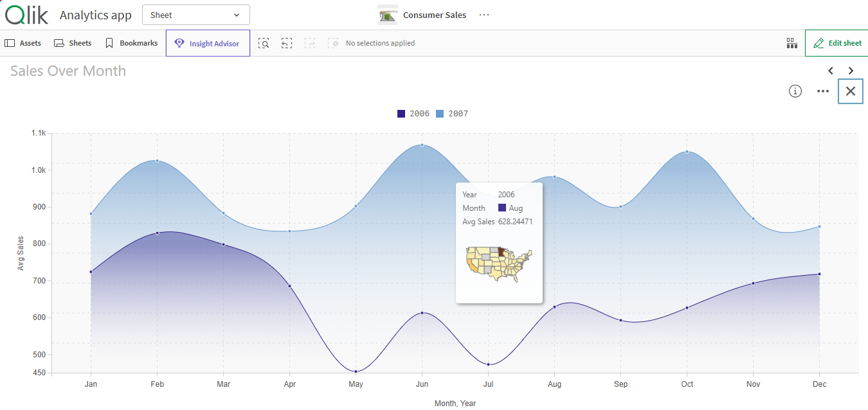Open the app options ellipsis menu
Image resolution: width=868 pixels, height=410 pixels.
tap(484, 15)
